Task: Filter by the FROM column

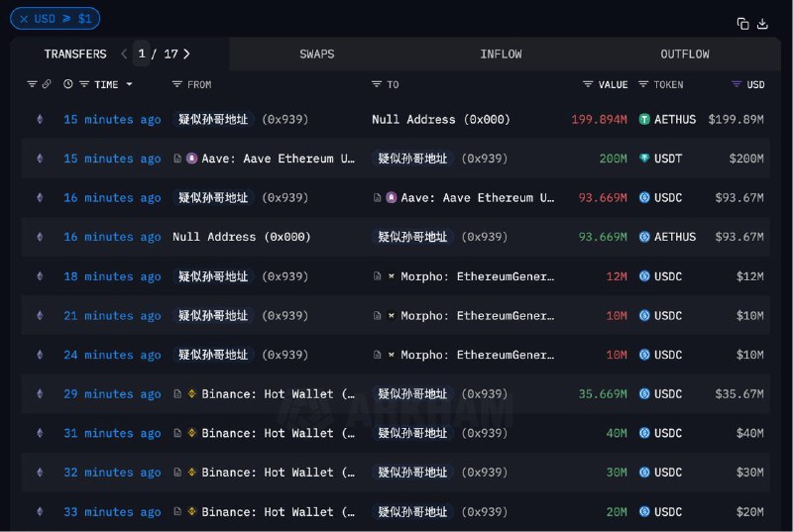Action: coord(177,84)
